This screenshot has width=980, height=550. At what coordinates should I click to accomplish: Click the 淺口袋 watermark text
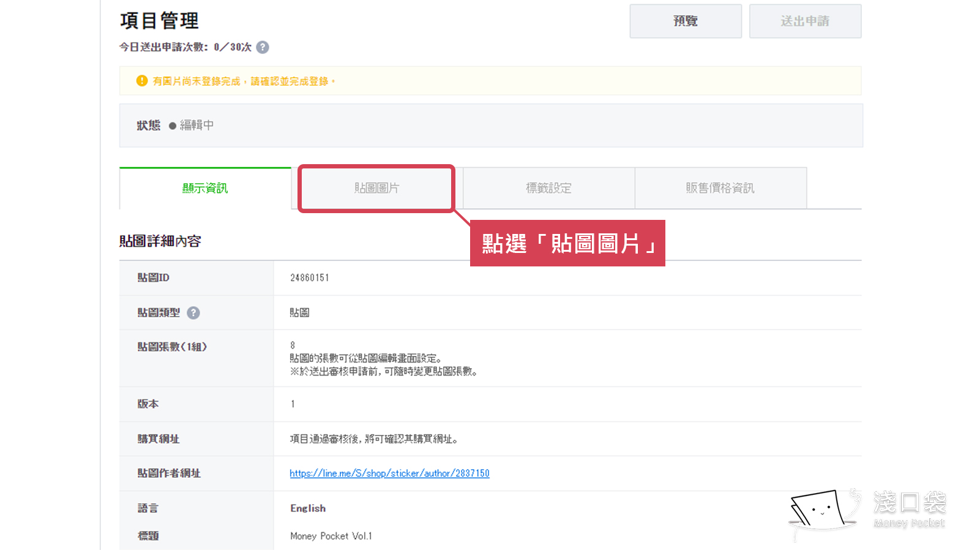[x=910, y=503]
